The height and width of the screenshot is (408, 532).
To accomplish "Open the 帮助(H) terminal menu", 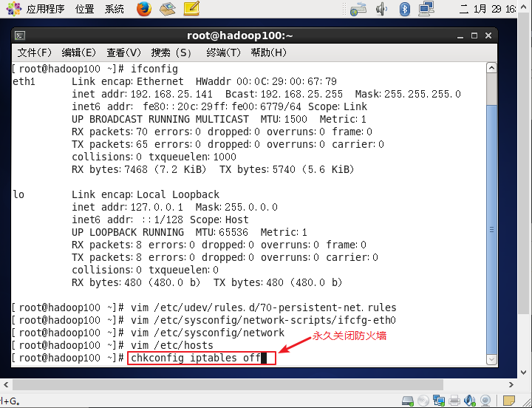I will click(x=268, y=52).
